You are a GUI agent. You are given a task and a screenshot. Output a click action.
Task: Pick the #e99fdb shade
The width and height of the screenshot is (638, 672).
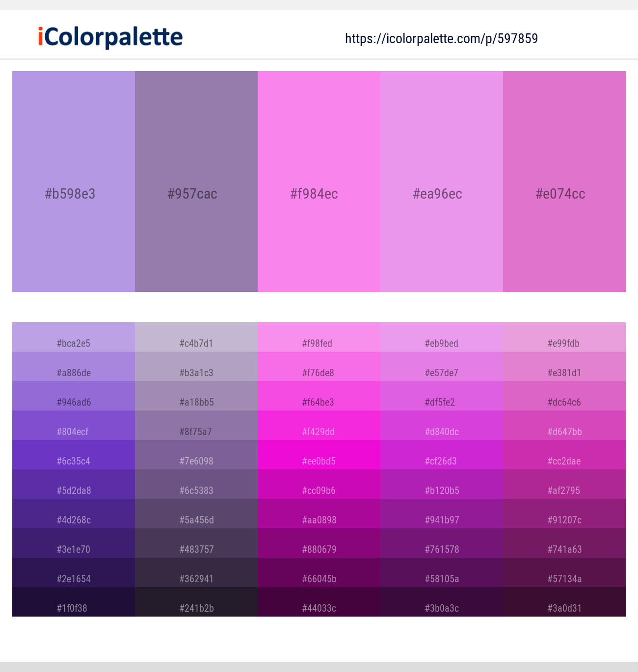click(x=564, y=337)
